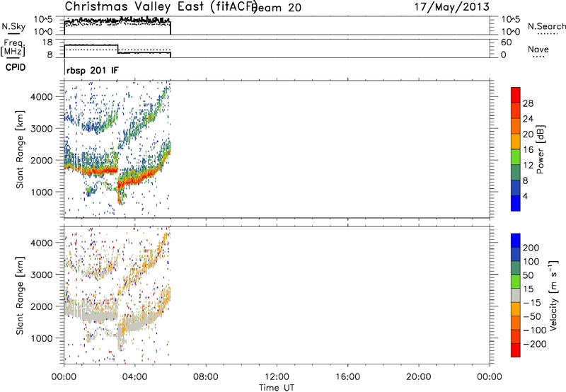Click the '-200' velocity scale label
The width and height of the screenshot is (566, 392).
pyautogui.click(x=535, y=344)
